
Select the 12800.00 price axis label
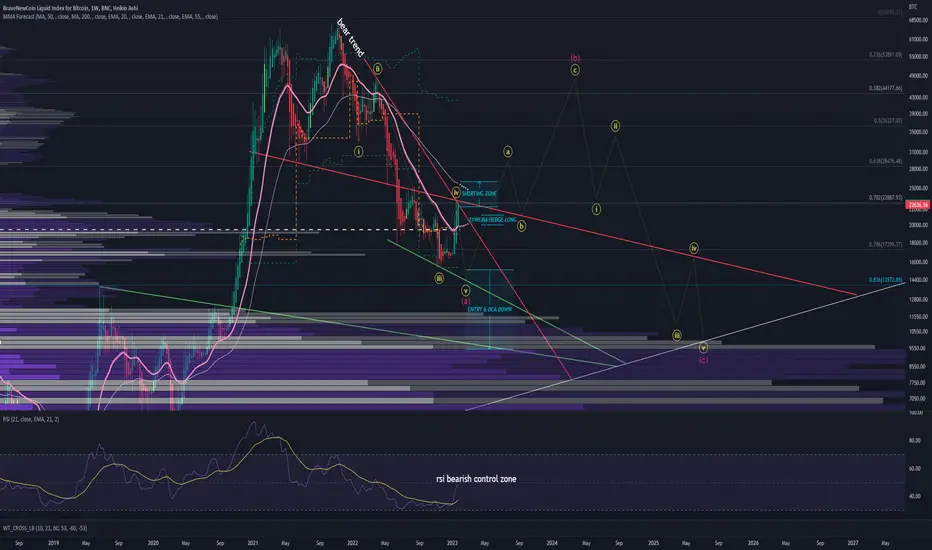[x=918, y=300]
